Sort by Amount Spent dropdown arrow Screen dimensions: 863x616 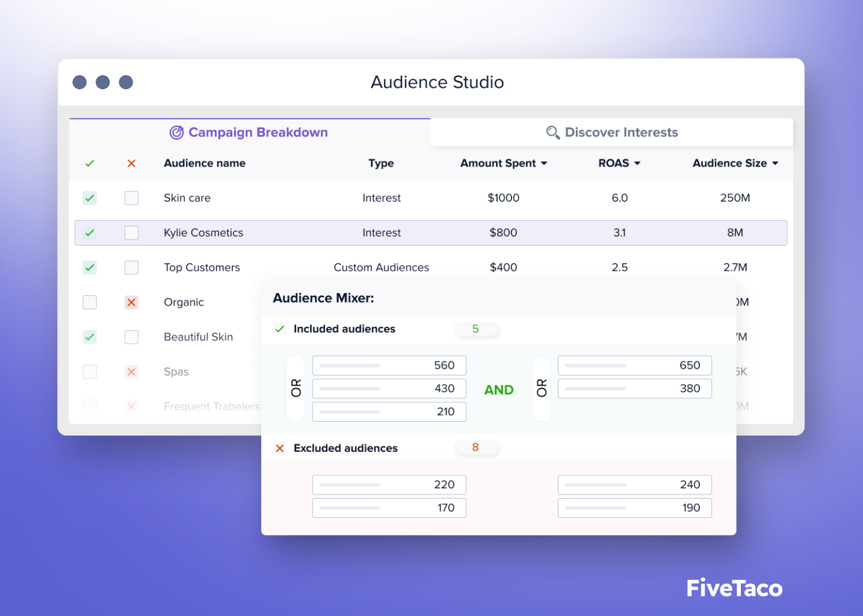(544, 164)
